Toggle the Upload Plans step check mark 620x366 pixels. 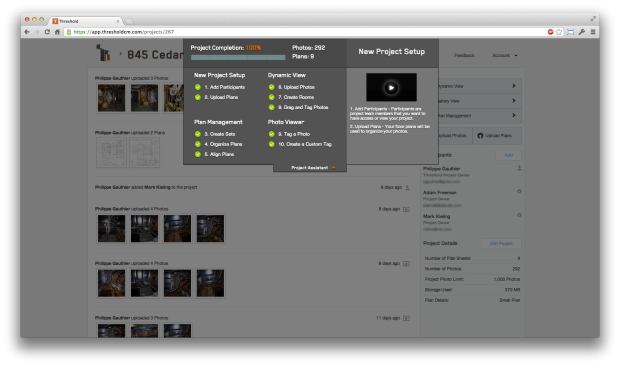pos(198,97)
